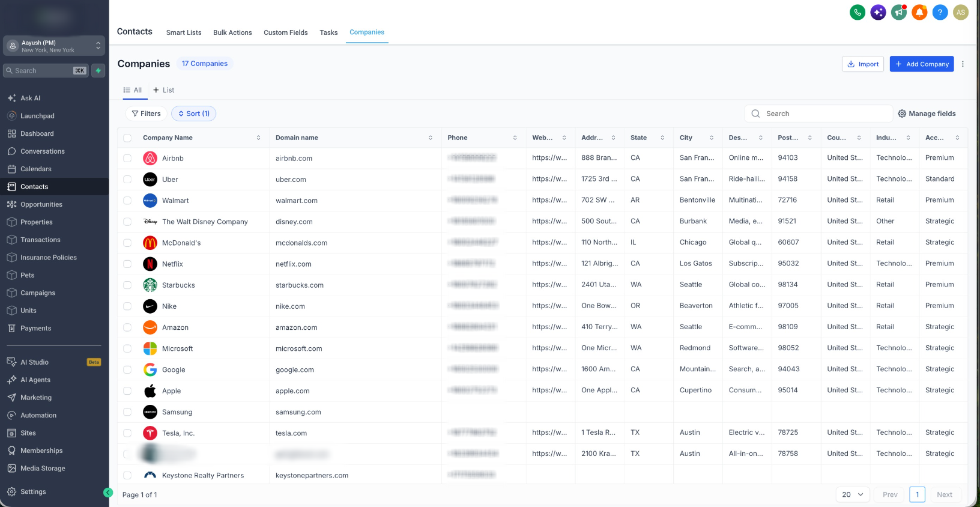
Task: Focus the companies Search field
Action: click(x=818, y=114)
